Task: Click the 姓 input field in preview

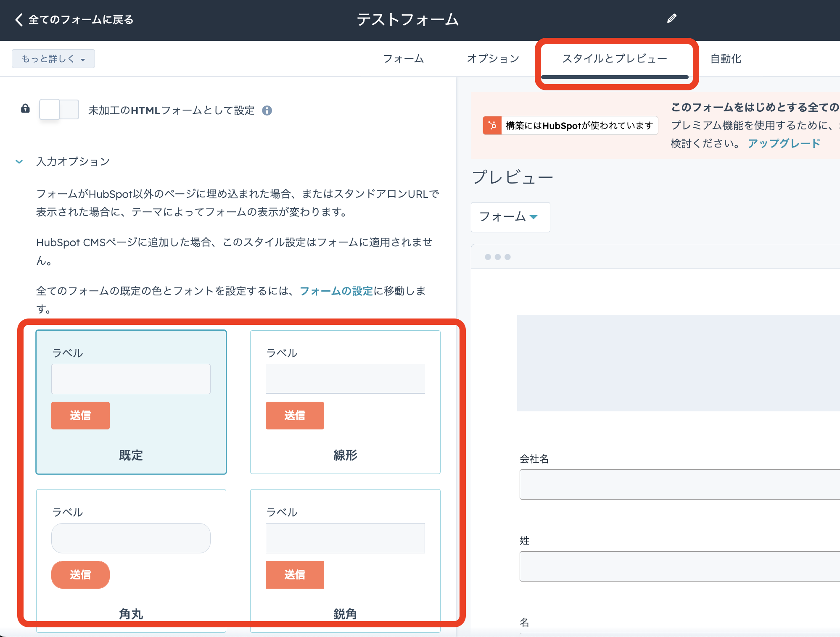Action: pos(679,566)
